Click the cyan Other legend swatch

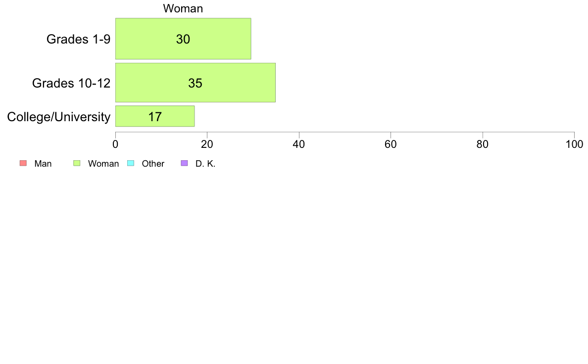131,163
